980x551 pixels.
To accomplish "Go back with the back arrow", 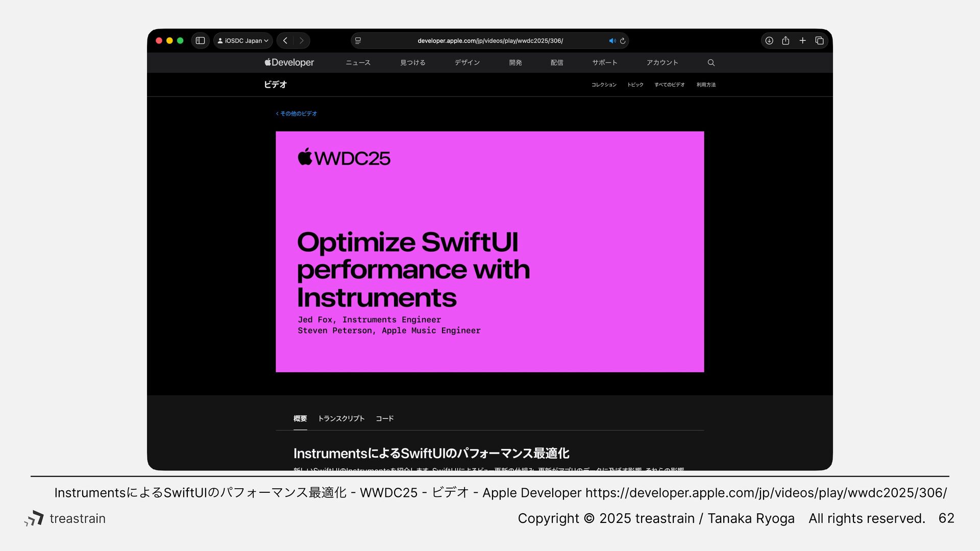I will (285, 41).
